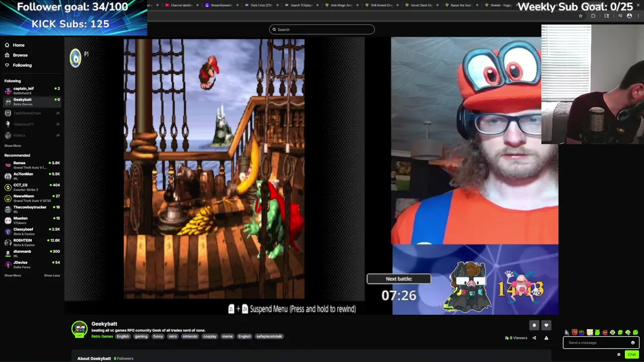
Task: Open offline TakiOkamiChan channel
Action: pos(32,113)
